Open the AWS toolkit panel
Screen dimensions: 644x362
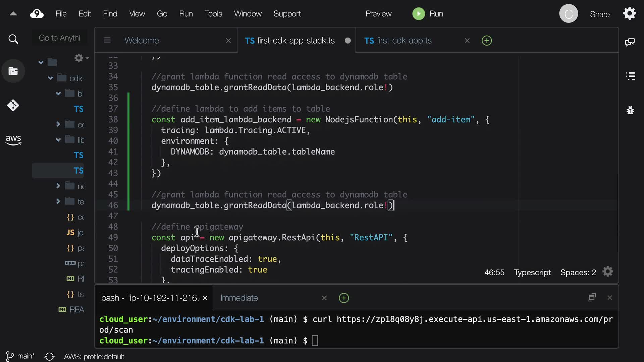[x=13, y=140]
